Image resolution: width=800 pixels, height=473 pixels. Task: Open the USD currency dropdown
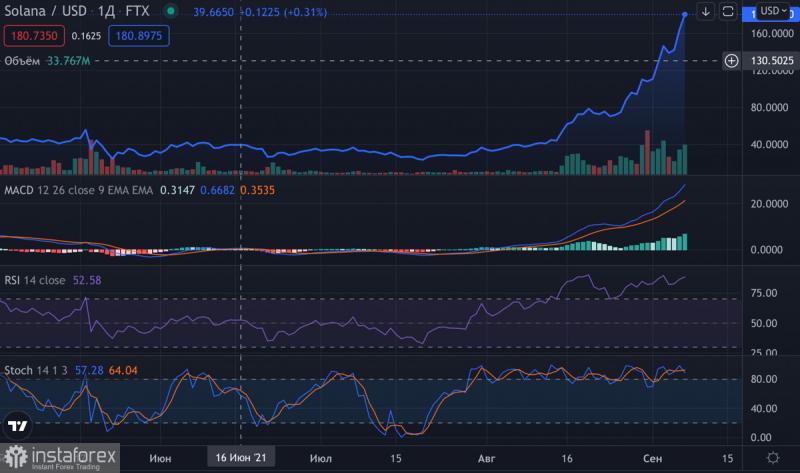pos(774,11)
